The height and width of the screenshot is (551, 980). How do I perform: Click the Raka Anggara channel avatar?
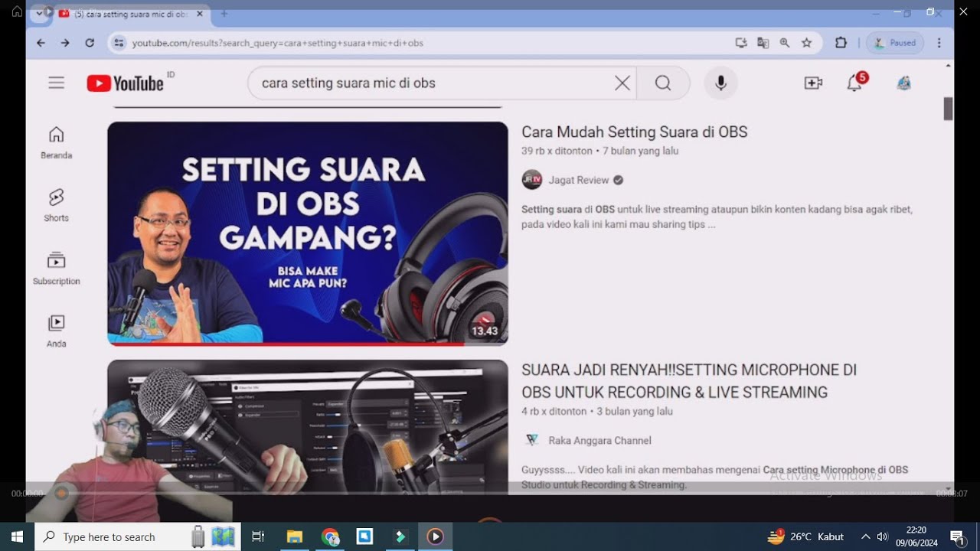531,440
